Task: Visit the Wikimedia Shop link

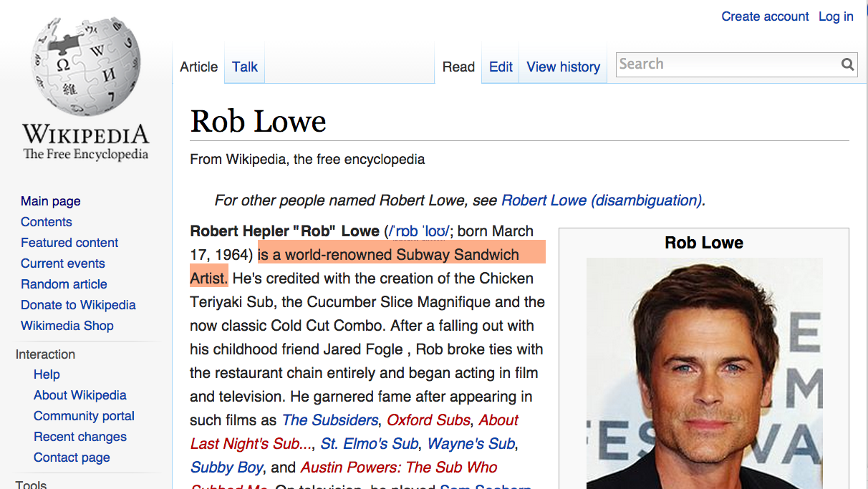Action: tap(67, 326)
